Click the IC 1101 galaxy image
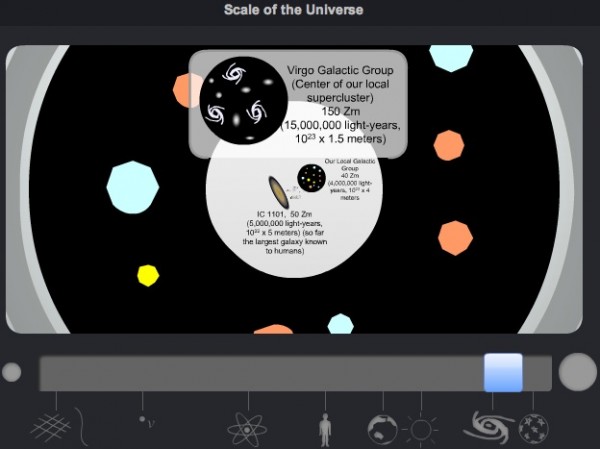The height and width of the screenshot is (449, 600). coord(278,193)
